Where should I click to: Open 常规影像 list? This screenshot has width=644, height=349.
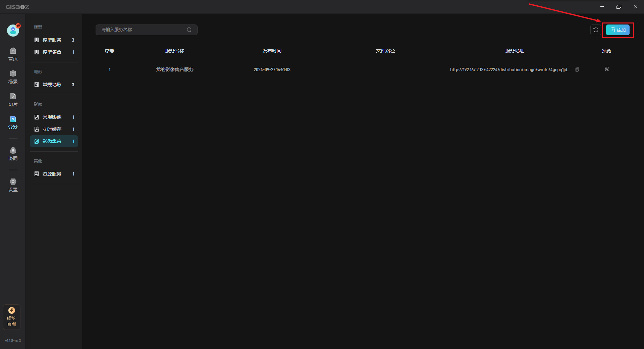[x=54, y=117]
